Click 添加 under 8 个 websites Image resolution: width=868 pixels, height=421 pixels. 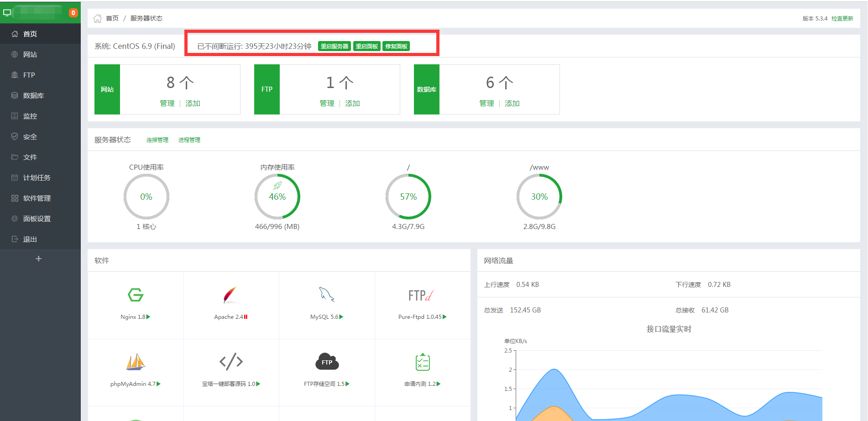(x=193, y=104)
